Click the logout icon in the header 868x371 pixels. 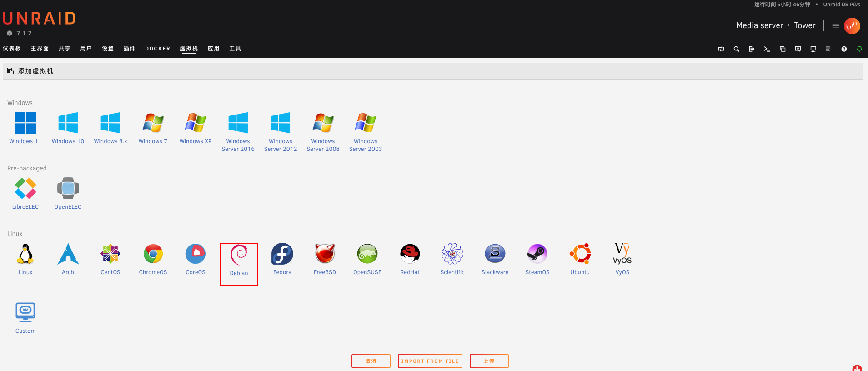(x=752, y=49)
